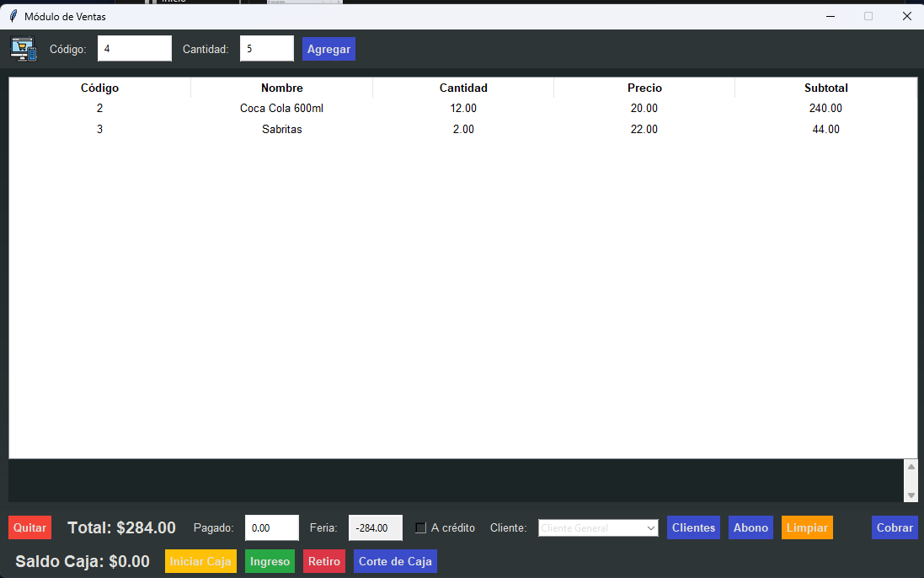Click the sales cart computer icon
The width and height of the screenshot is (924, 578).
(24, 49)
